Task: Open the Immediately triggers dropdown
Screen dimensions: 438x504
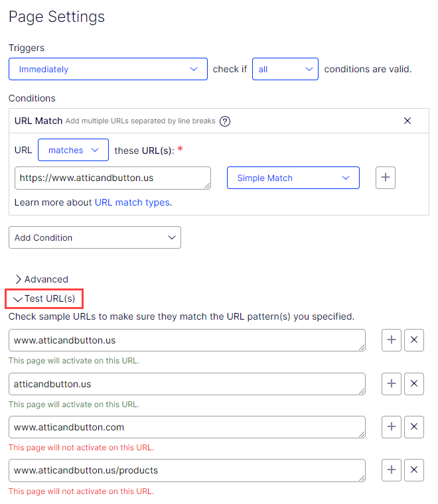Action: pyautogui.click(x=108, y=69)
